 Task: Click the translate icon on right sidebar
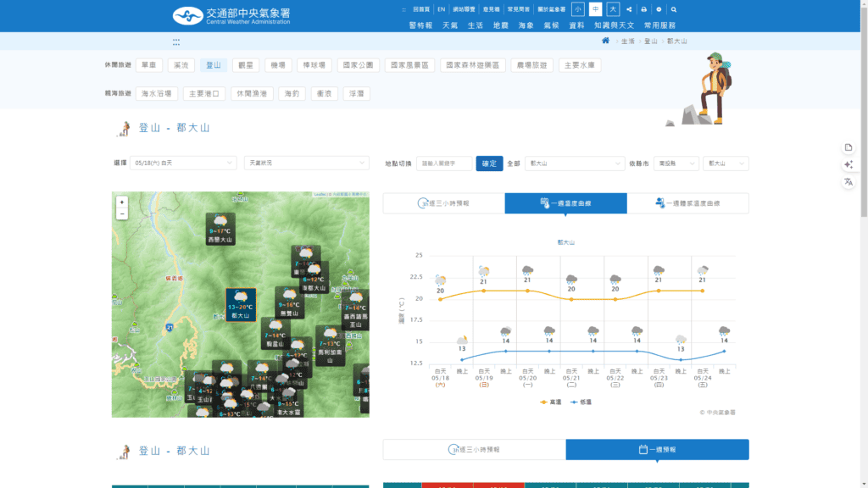849,182
